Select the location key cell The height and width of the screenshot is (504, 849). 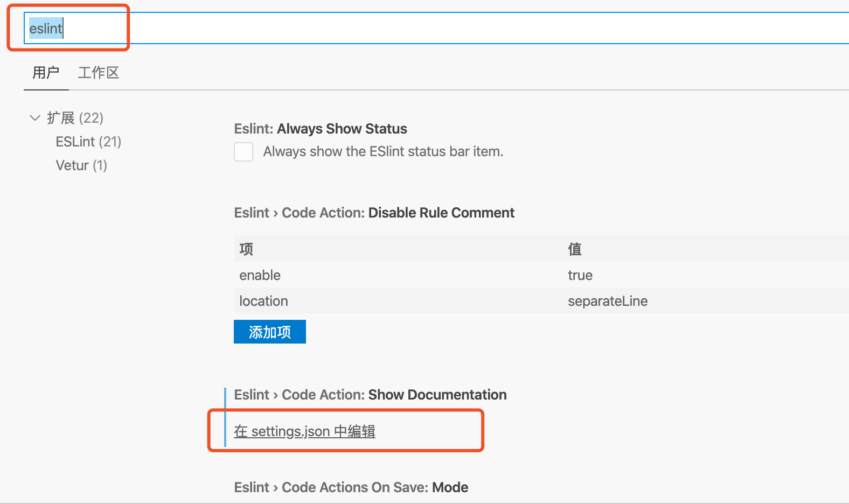pyautogui.click(x=264, y=301)
